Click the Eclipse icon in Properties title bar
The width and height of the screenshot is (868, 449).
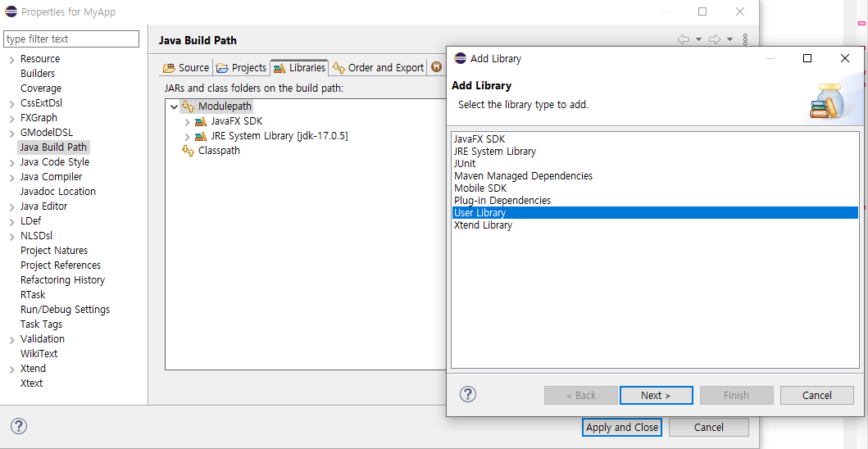[x=11, y=11]
